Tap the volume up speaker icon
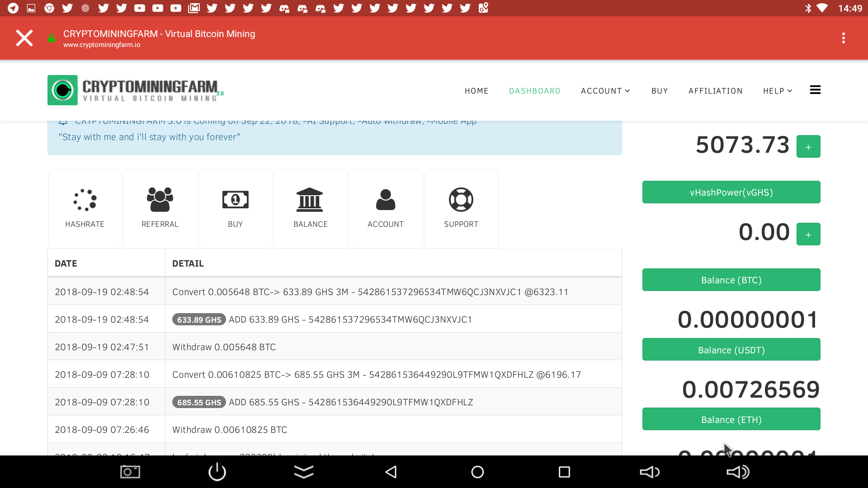 click(x=737, y=472)
